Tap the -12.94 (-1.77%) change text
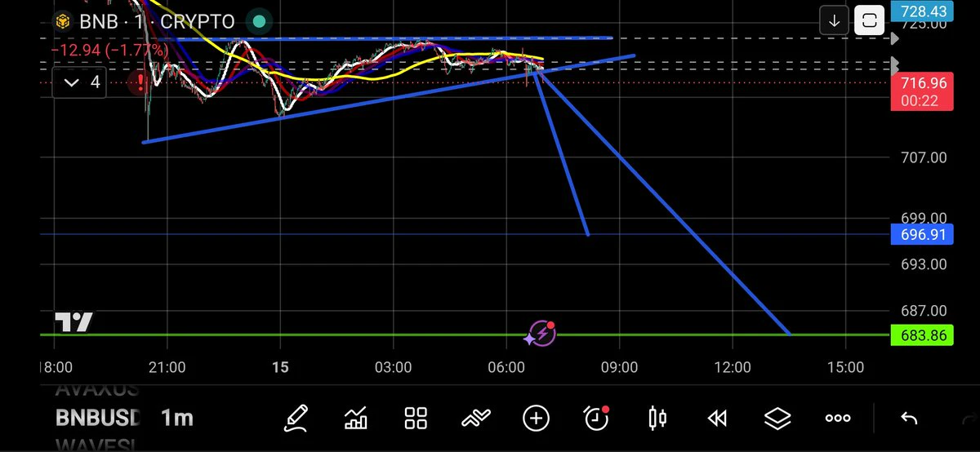This screenshot has height=452, width=980. (109, 51)
